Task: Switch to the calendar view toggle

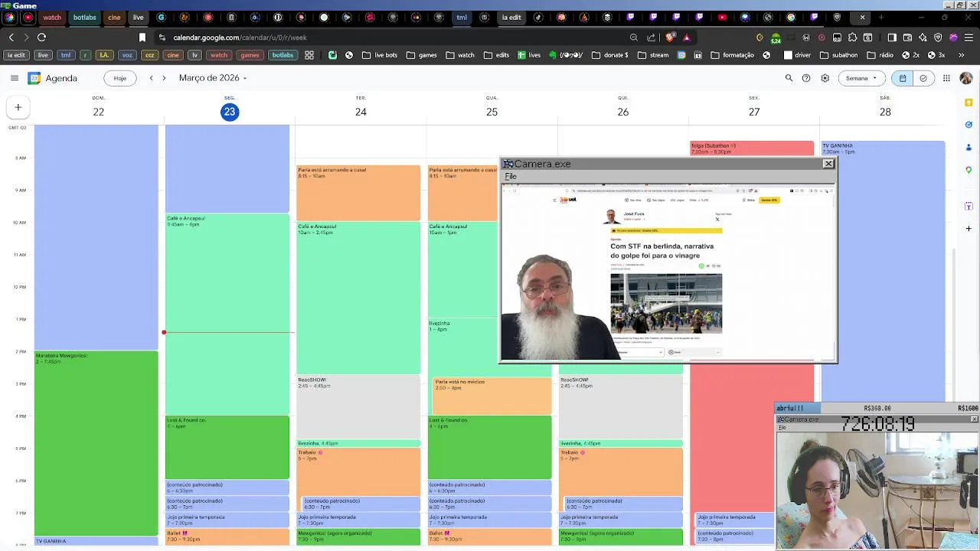Action: coord(903,78)
